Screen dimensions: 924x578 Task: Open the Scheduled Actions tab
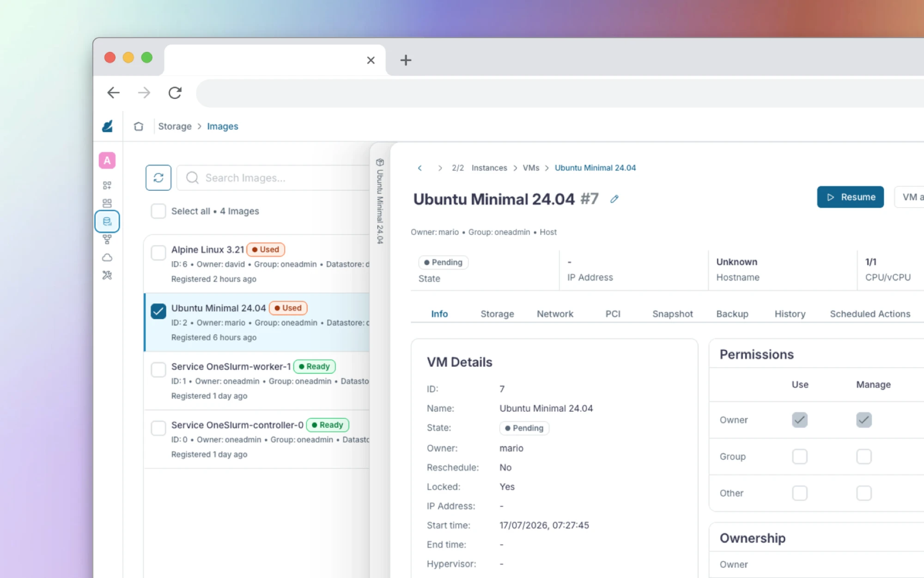[870, 314]
